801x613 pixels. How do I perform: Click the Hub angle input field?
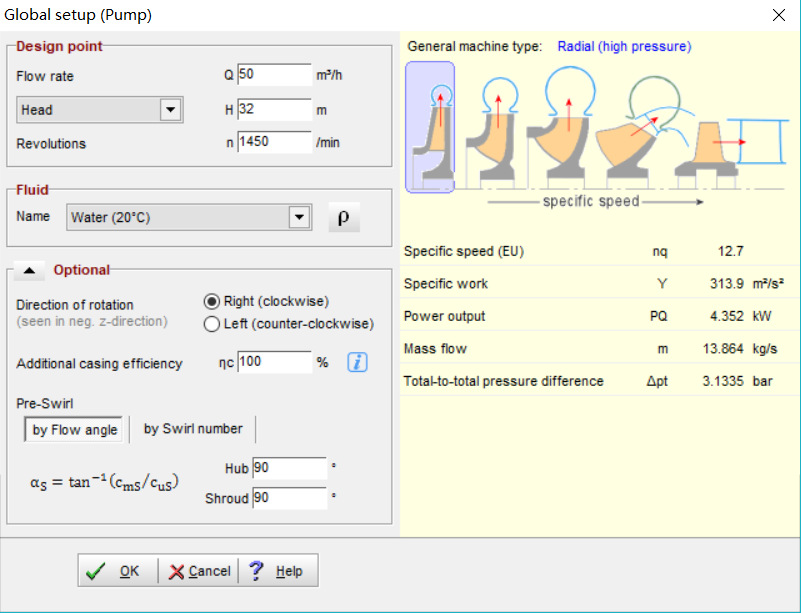tap(288, 468)
